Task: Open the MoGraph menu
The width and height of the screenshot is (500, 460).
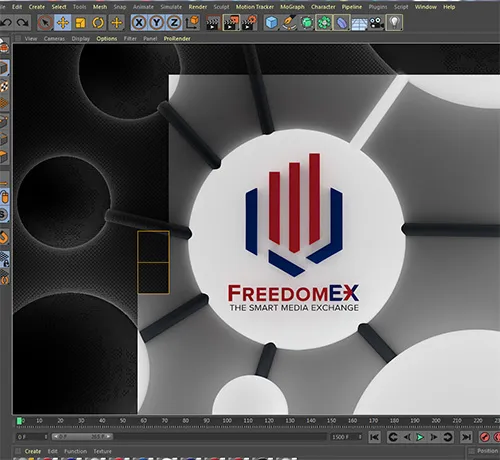Action: (x=292, y=7)
